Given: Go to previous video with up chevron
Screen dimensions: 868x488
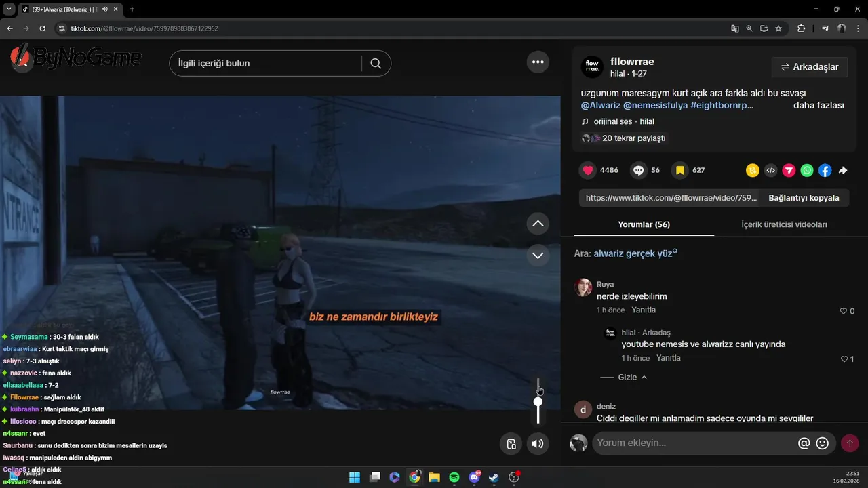Looking at the screenshot, I should coord(538,224).
